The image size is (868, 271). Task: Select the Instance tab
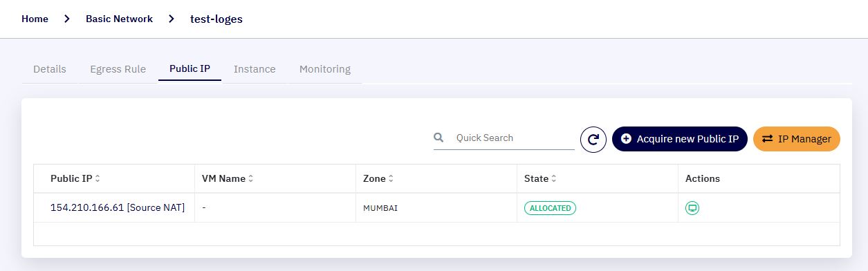point(255,69)
